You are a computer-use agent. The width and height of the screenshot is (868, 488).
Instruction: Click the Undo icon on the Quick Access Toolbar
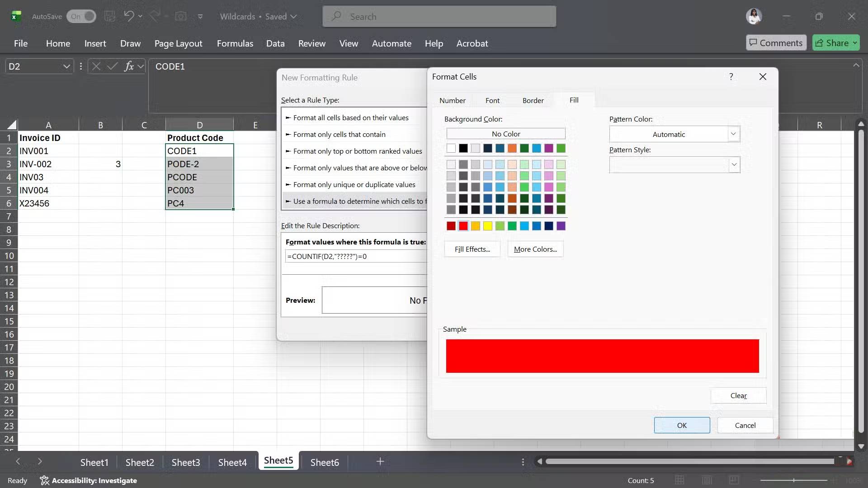(x=130, y=16)
